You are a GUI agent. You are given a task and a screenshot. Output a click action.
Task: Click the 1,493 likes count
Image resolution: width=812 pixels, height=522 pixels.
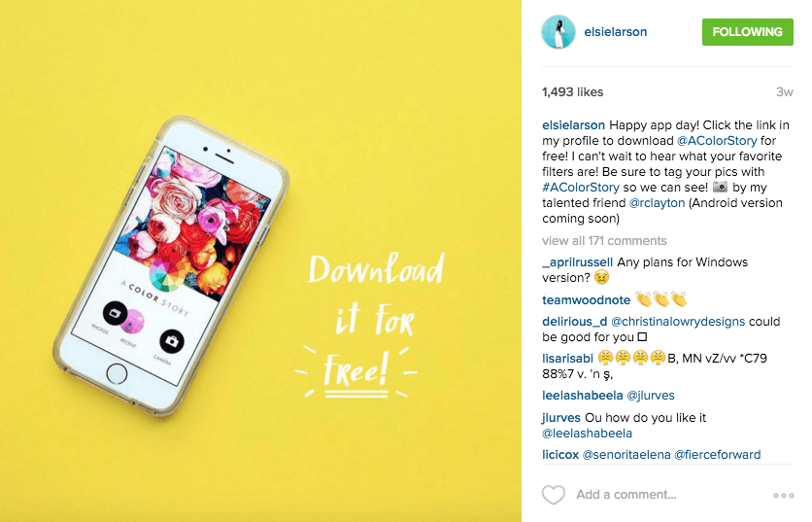[573, 92]
